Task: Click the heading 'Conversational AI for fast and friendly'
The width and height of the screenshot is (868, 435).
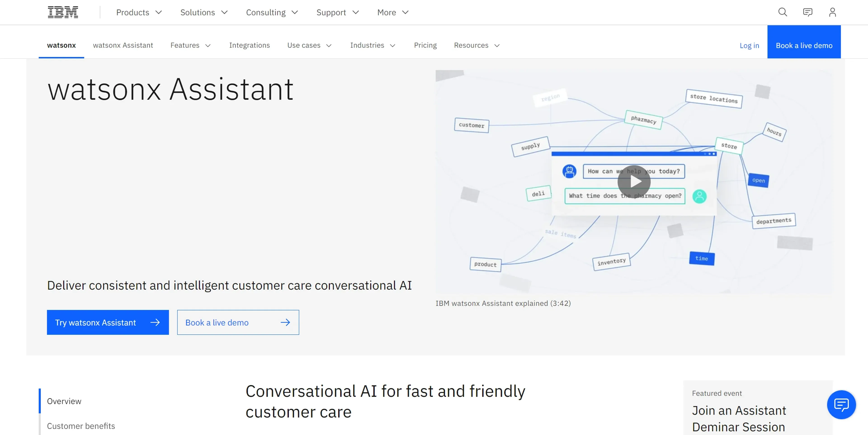Action: [x=385, y=391]
